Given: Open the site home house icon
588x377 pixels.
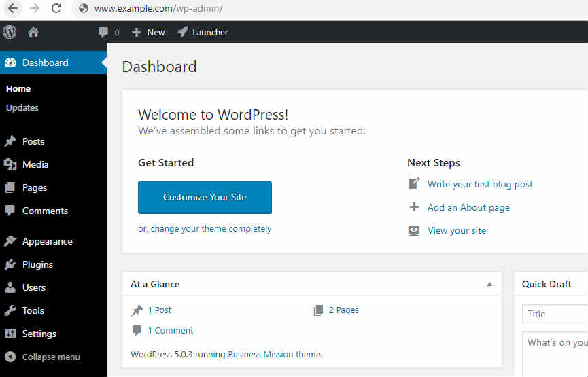Looking at the screenshot, I should pyautogui.click(x=33, y=32).
